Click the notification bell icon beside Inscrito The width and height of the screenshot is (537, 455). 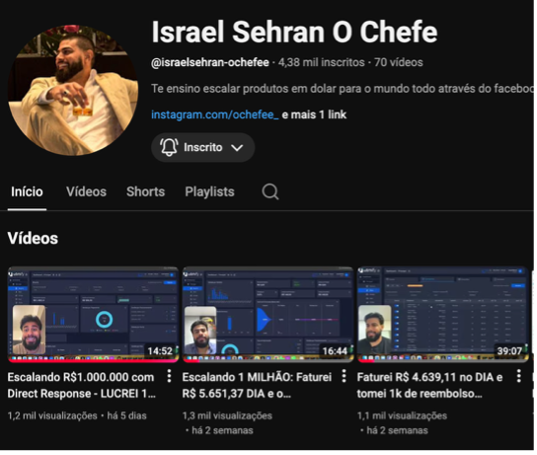coord(170,148)
